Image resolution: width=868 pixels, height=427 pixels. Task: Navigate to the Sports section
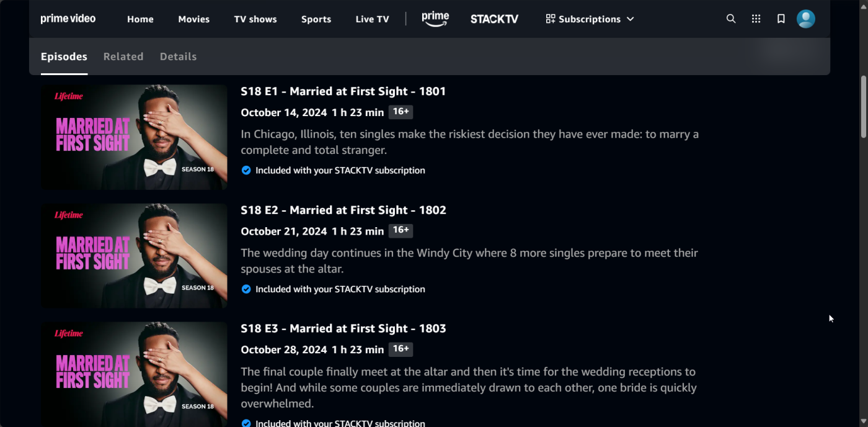pyautogui.click(x=316, y=19)
